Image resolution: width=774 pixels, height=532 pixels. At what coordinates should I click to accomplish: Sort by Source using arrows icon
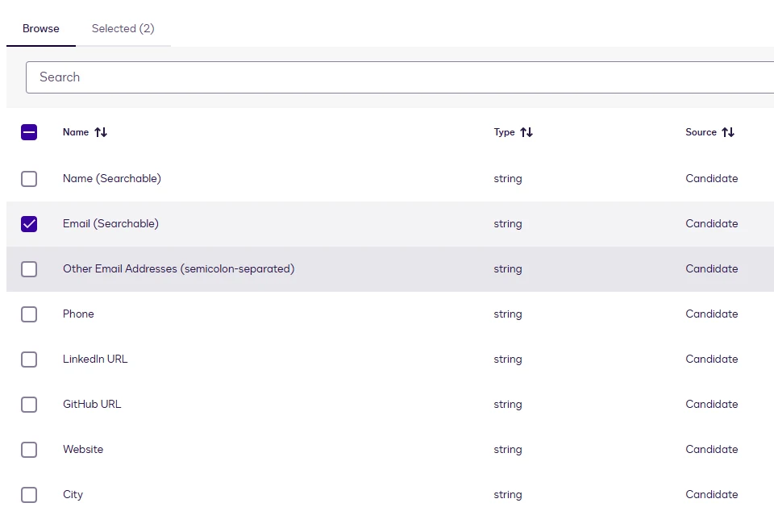coord(728,132)
